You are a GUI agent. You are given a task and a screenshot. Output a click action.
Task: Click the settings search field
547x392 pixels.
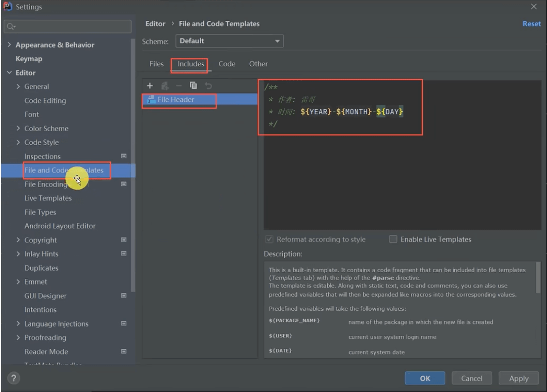coord(68,27)
